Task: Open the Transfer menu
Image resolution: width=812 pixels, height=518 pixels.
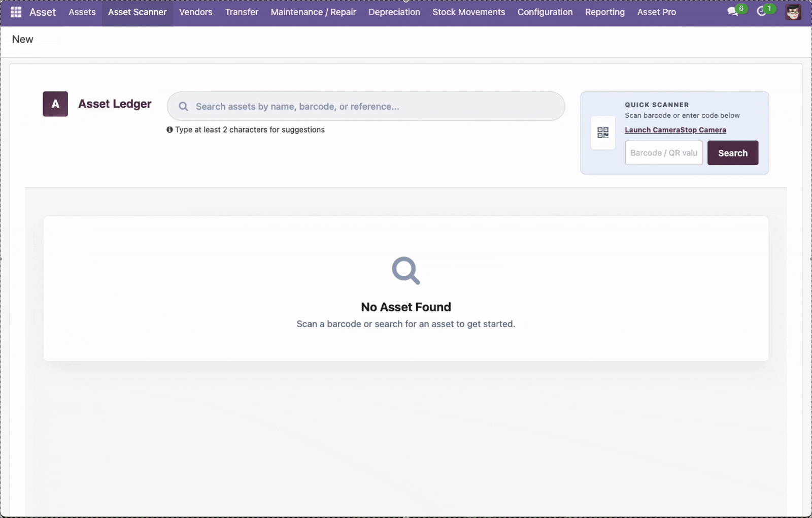Action: [x=242, y=12]
